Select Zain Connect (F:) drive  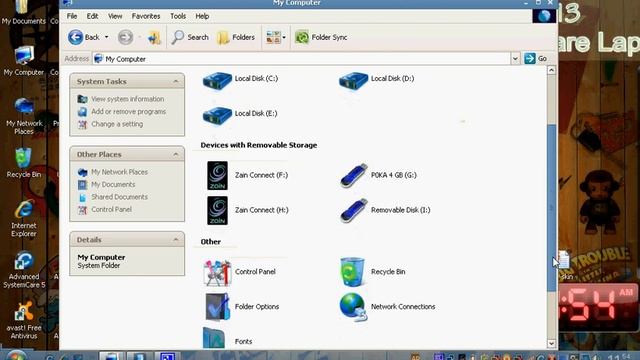click(x=247, y=175)
